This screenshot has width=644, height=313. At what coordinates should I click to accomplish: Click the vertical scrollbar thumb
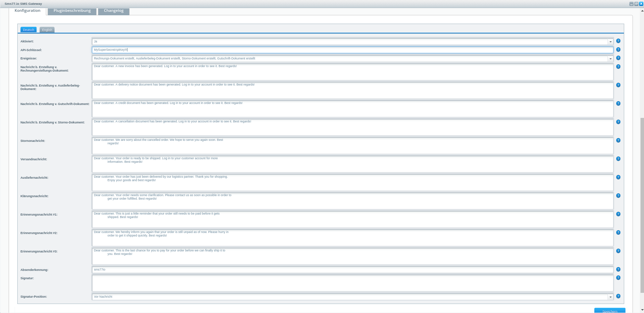pyautogui.click(x=642, y=205)
